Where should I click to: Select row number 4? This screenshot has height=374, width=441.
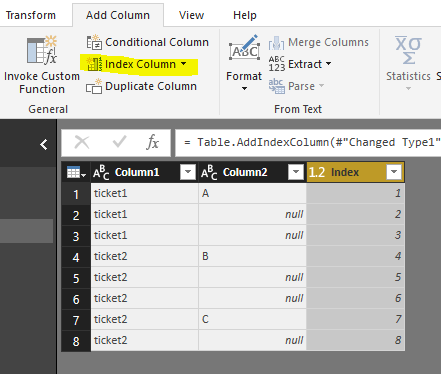(x=76, y=257)
